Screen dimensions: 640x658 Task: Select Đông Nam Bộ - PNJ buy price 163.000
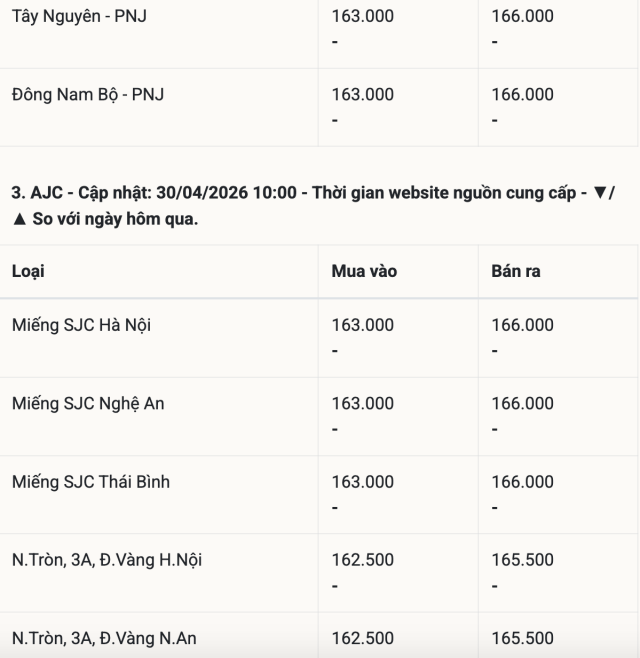[x=363, y=95]
